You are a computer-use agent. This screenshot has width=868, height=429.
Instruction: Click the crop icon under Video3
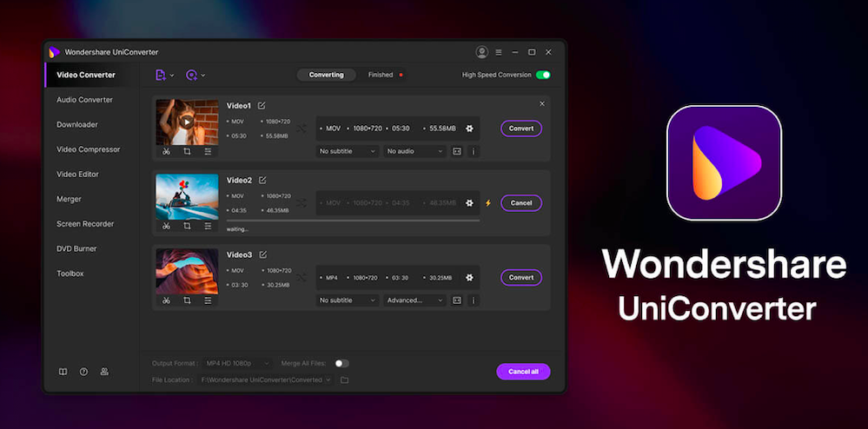(x=187, y=300)
